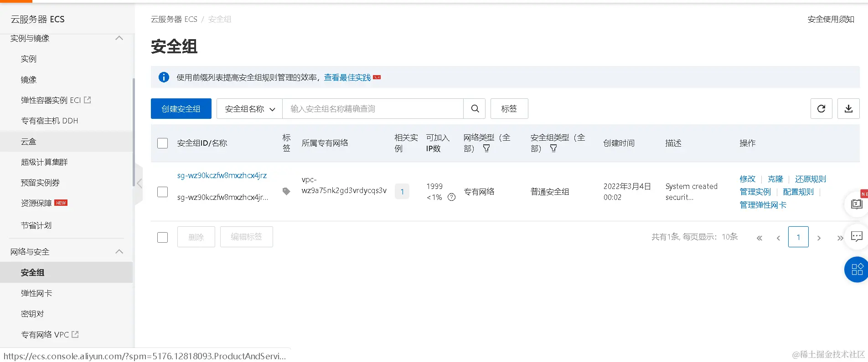Open 实例 in the sidebar
The width and height of the screenshot is (868, 362).
click(x=29, y=59)
